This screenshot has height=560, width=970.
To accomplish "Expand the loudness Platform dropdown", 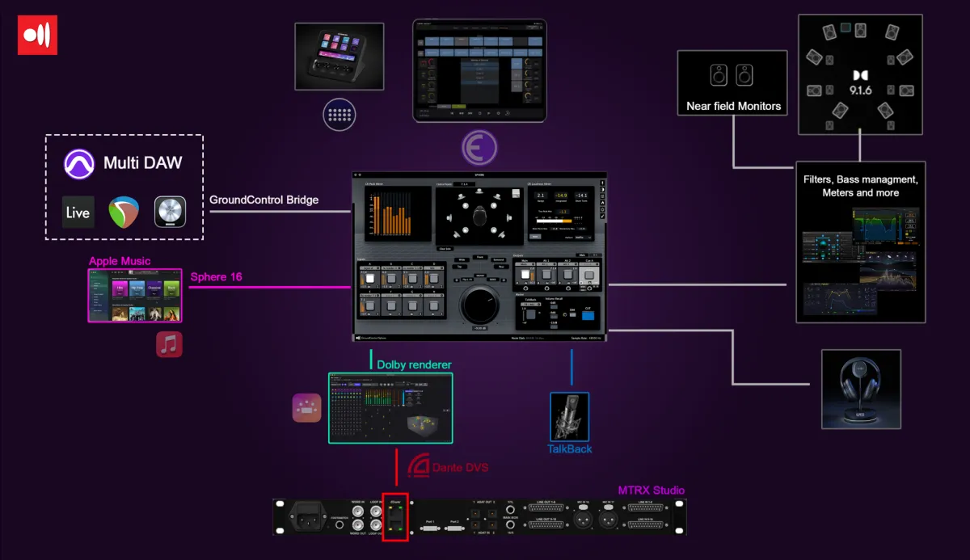I will (x=582, y=237).
